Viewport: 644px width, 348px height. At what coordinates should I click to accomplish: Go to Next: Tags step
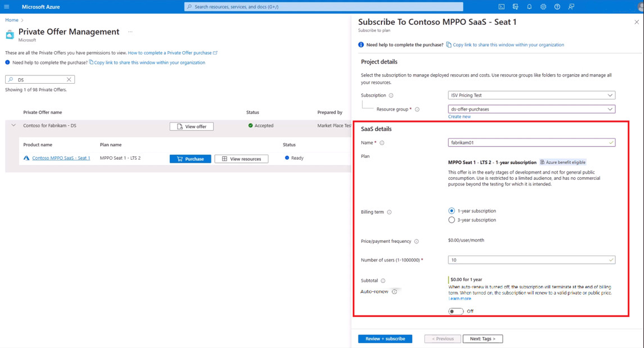[483, 339]
